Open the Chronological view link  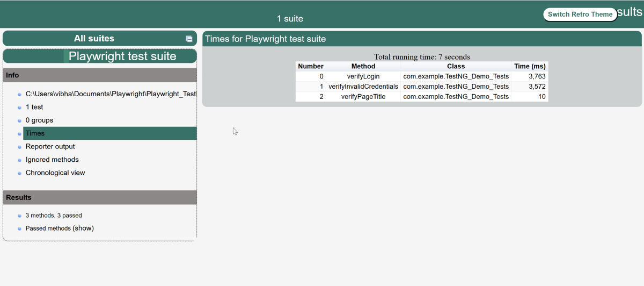click(x=55, y=173)
